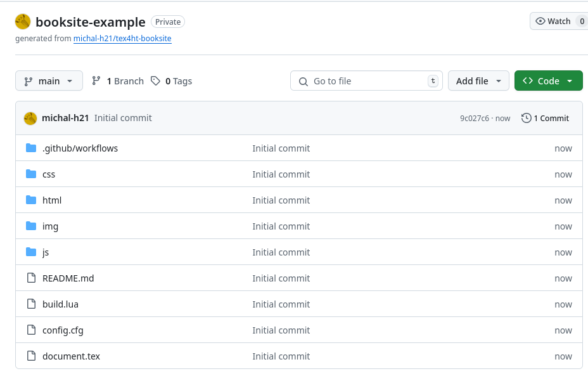588x376 pixels.
Task: Open the html folder
Action: (x=52, y=200)
